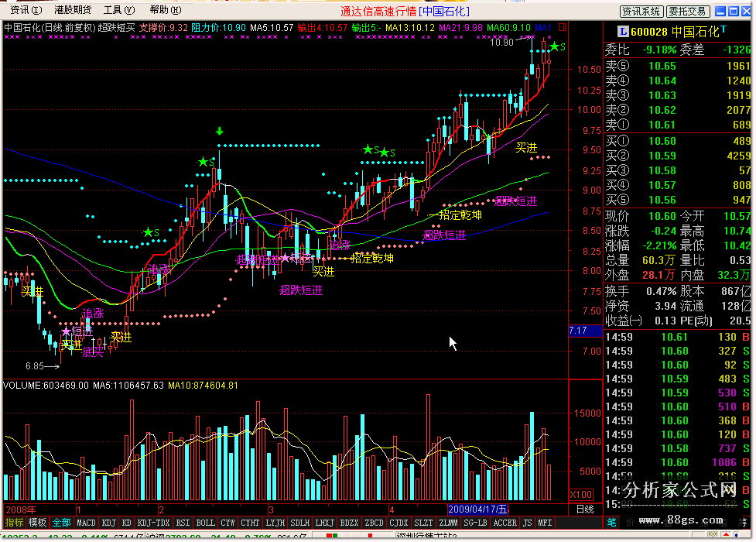Select the BOLL indicator tab
Screen dimensions: 756x542
pos(205,523)
